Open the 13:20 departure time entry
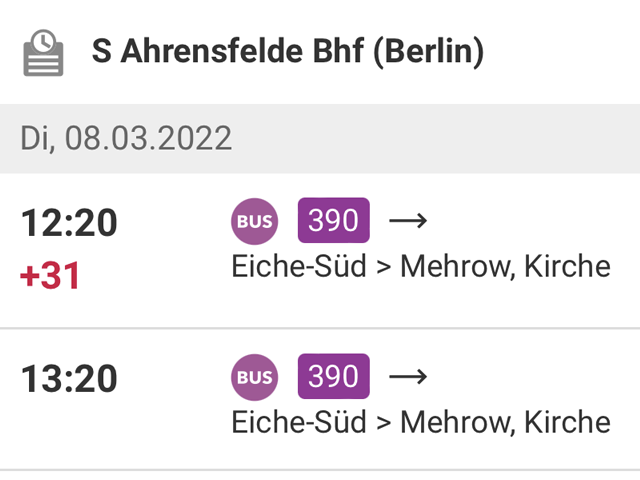The width and height of the screenshot is (640, 480). click(x=69, y=379)
